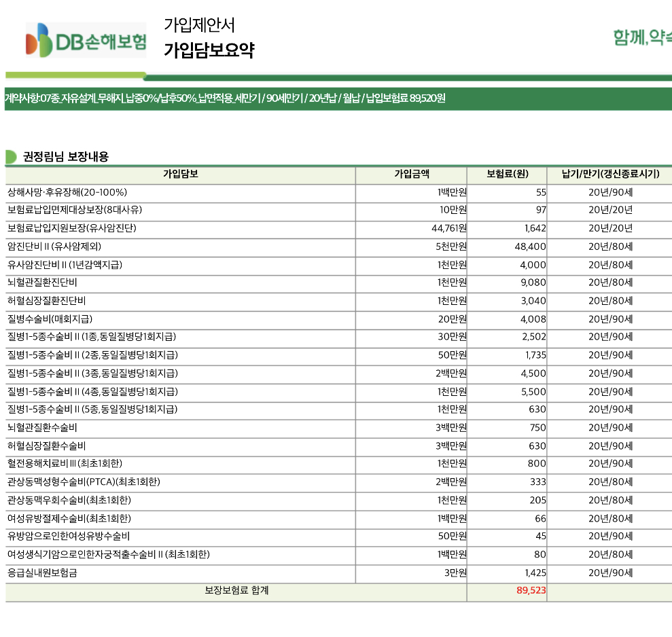
Task: Click the green 계약사항 banner text
Action: 225,98
